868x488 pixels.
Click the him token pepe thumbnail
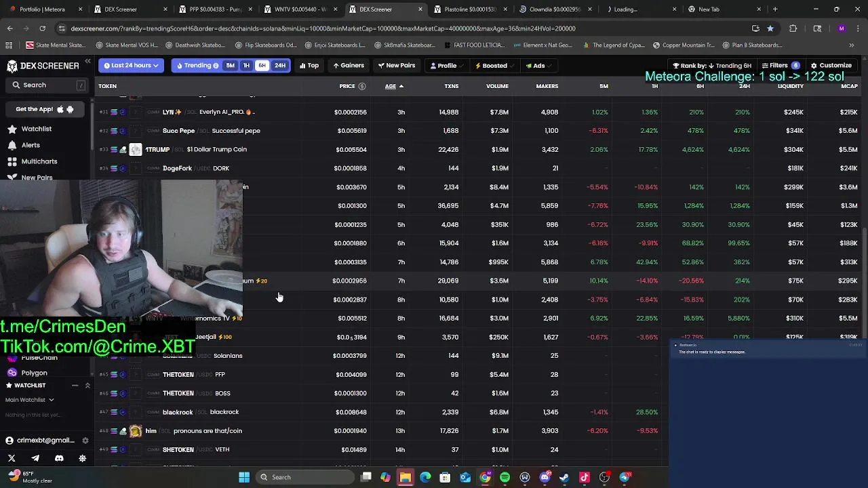pos(136,431)
